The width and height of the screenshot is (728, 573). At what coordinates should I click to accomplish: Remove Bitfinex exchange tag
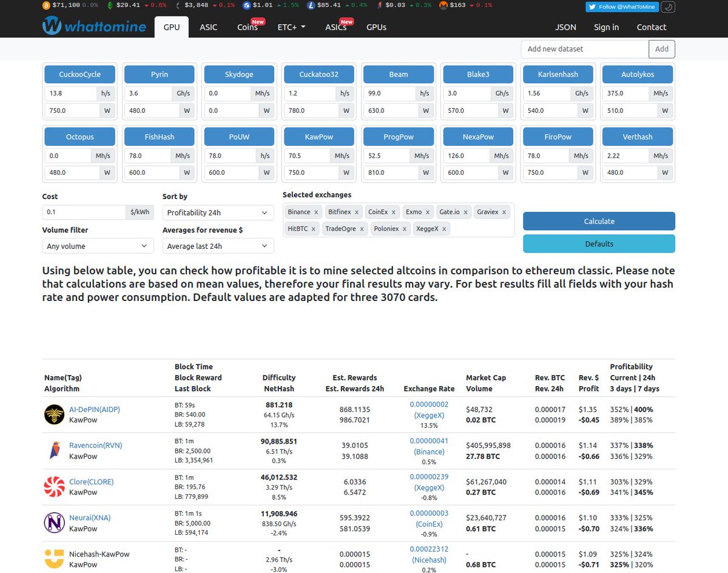(357, 212)
